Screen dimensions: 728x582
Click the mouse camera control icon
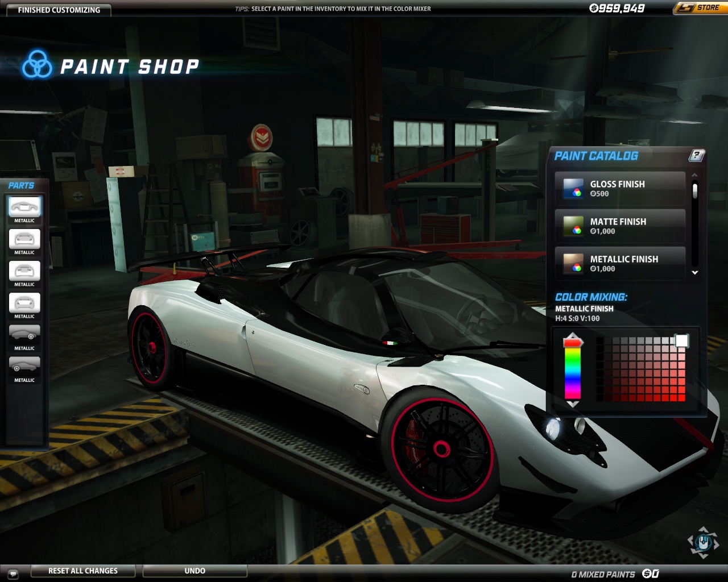coord(704,542)
